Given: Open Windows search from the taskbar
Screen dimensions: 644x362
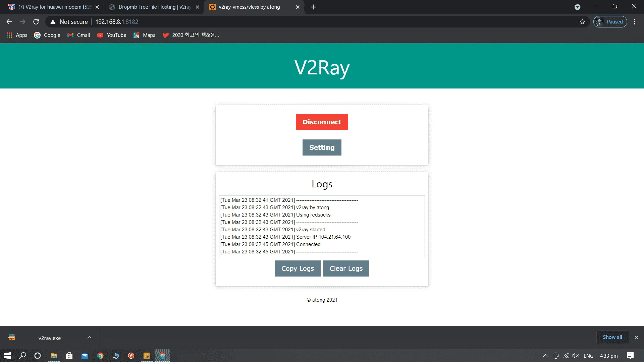Looking at the screenshot, I should tap(22, 356).
